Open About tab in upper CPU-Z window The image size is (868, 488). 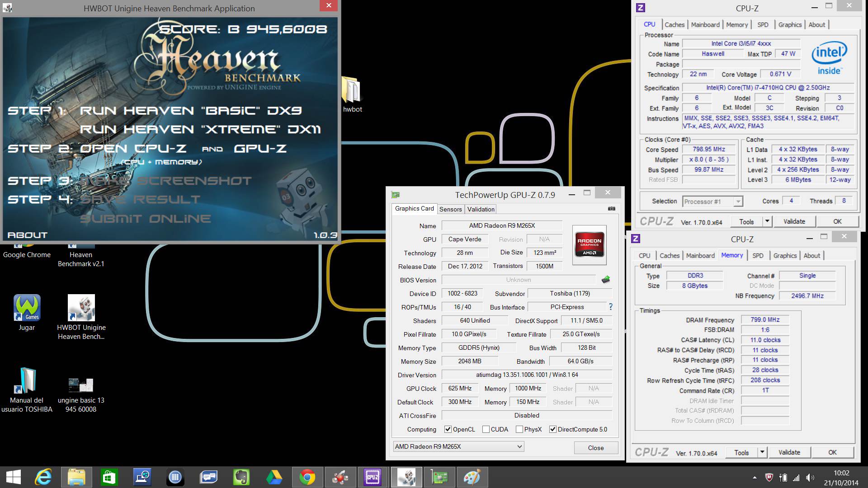816,25
